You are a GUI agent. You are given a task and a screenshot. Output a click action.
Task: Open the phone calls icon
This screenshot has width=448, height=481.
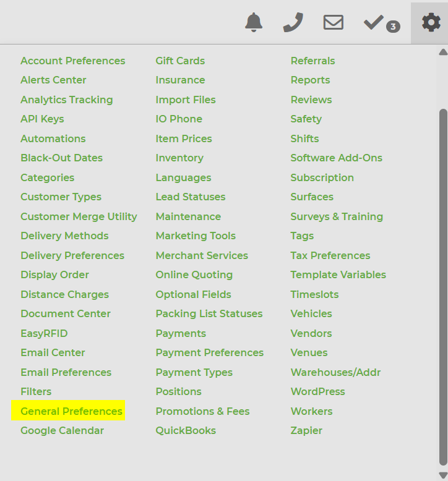pos(293,22)
